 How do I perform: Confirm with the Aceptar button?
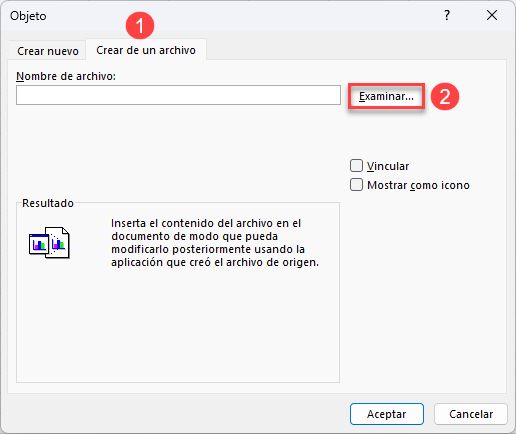click(387, 414)
